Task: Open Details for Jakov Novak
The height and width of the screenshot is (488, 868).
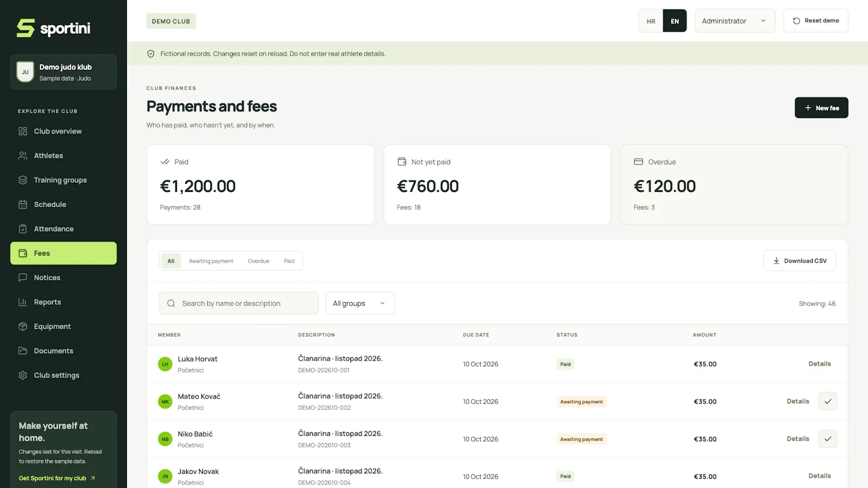Action: click(820, 476)
